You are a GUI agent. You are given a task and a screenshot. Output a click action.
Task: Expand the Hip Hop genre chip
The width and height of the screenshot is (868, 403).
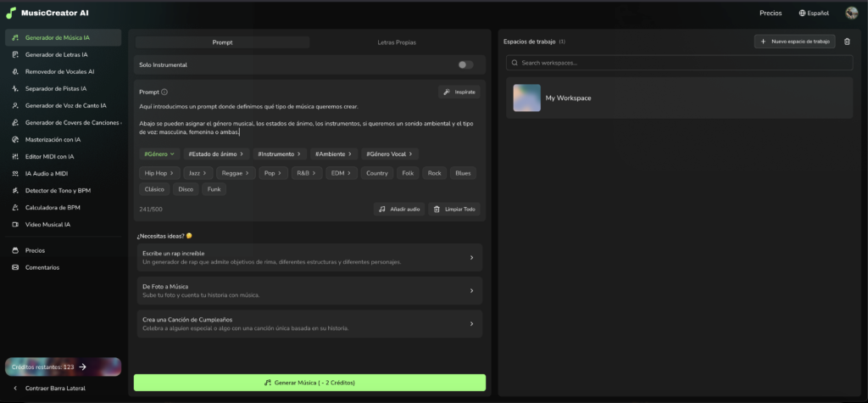tap(159, 172)
